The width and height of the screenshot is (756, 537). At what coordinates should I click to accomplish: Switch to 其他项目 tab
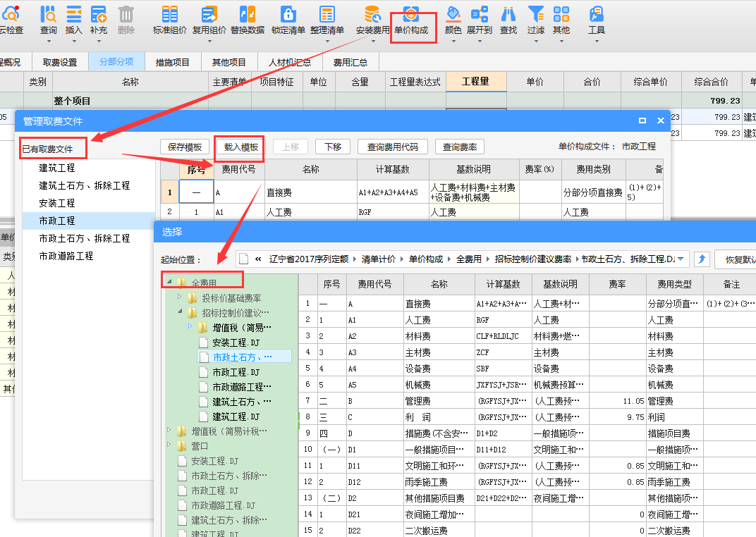click(x=228, y=62)
